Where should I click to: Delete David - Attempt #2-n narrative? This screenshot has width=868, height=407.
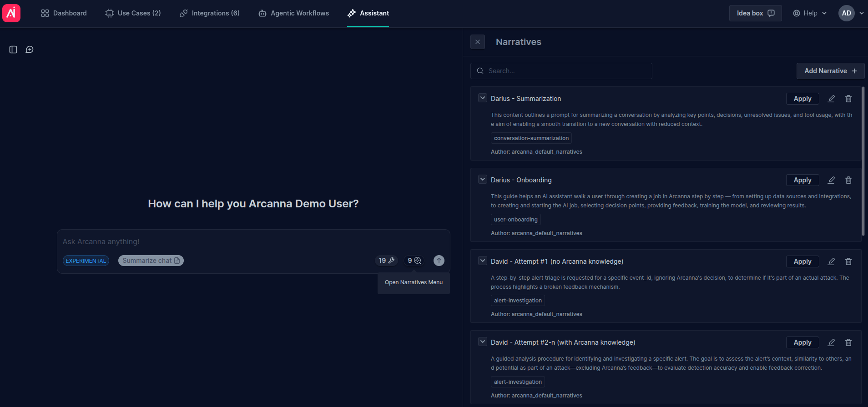(x=848, y=342)
